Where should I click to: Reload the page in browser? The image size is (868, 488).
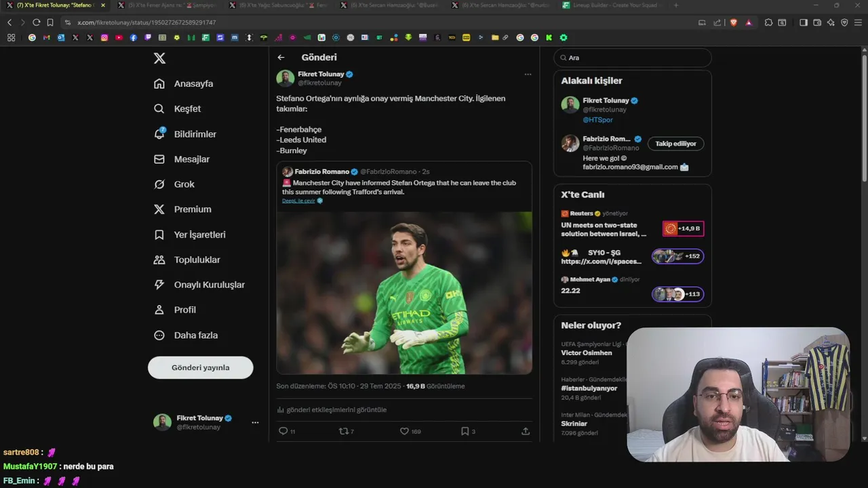click(36, 22)
